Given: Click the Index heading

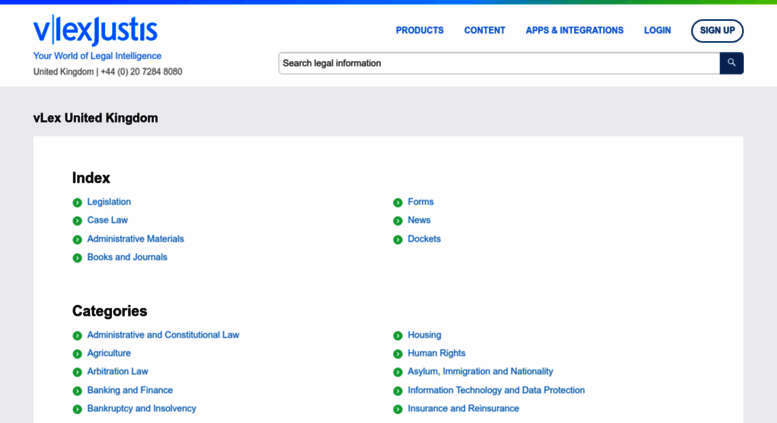Looking at the screenshot, I should click(91, 178).
